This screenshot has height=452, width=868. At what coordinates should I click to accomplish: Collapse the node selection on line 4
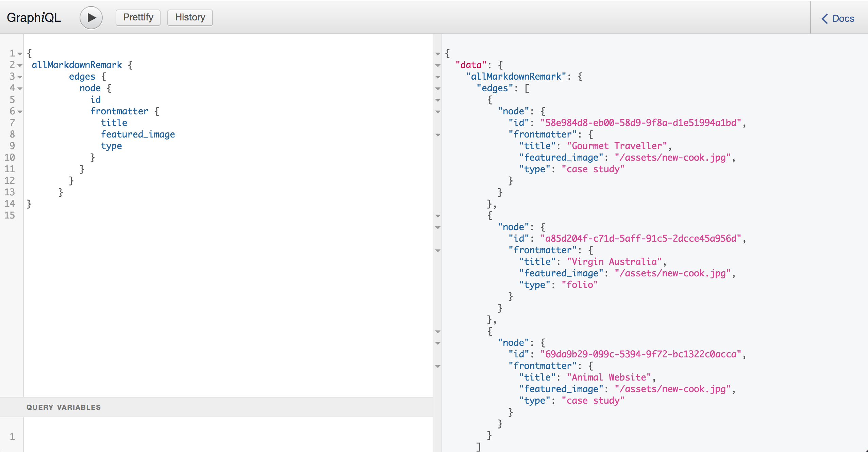[x=19, y=88]
